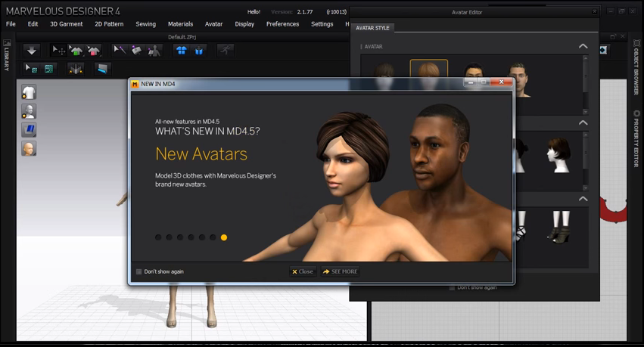Click the New Avatars heading text
This screenshot has width=644, height=347.
tap(201, 154)
